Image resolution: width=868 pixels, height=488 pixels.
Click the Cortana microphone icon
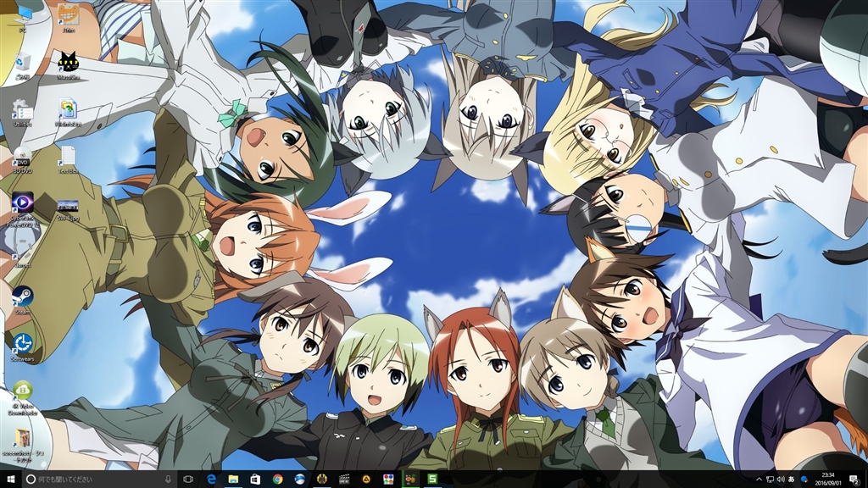click(169, 480)
